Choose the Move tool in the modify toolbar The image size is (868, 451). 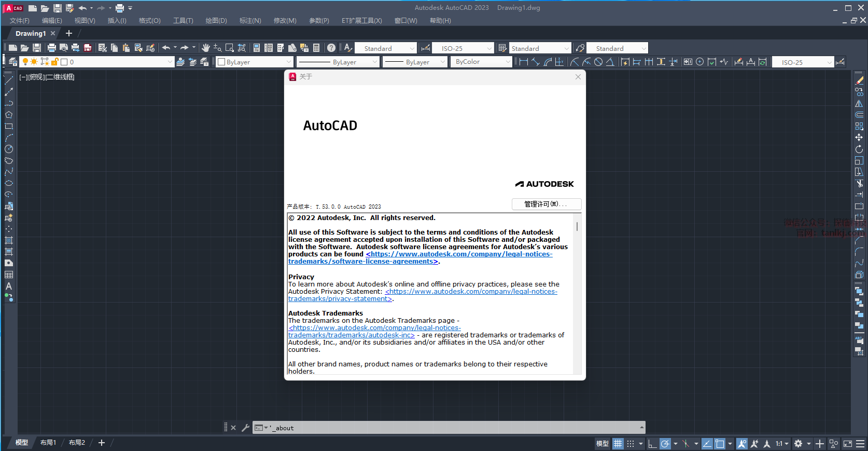coord(859,138)
